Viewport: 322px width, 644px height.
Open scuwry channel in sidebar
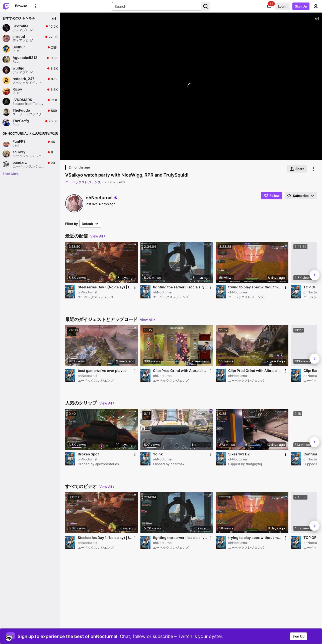point(30,154)
